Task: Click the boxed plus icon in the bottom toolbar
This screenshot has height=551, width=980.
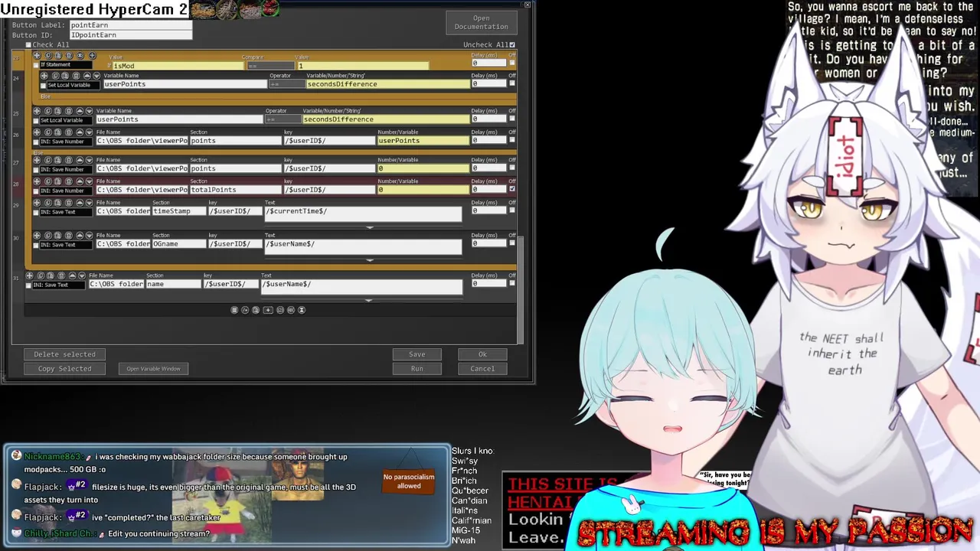Action: 268,310
